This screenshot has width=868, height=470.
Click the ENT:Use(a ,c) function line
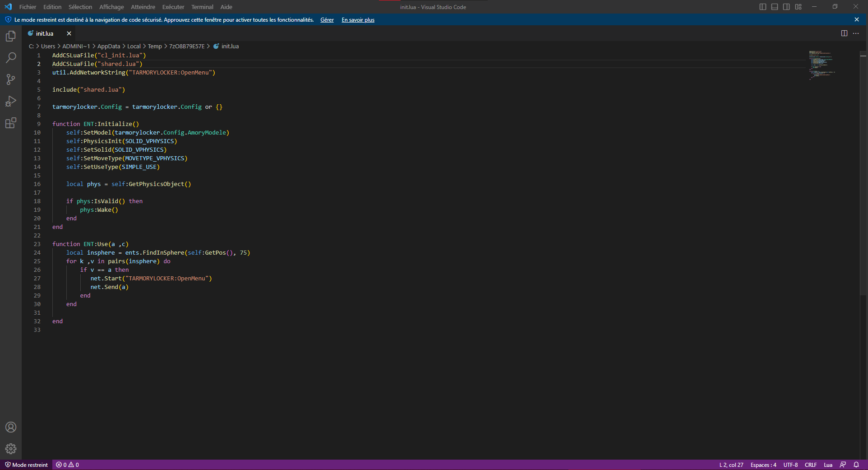point(90,244)
